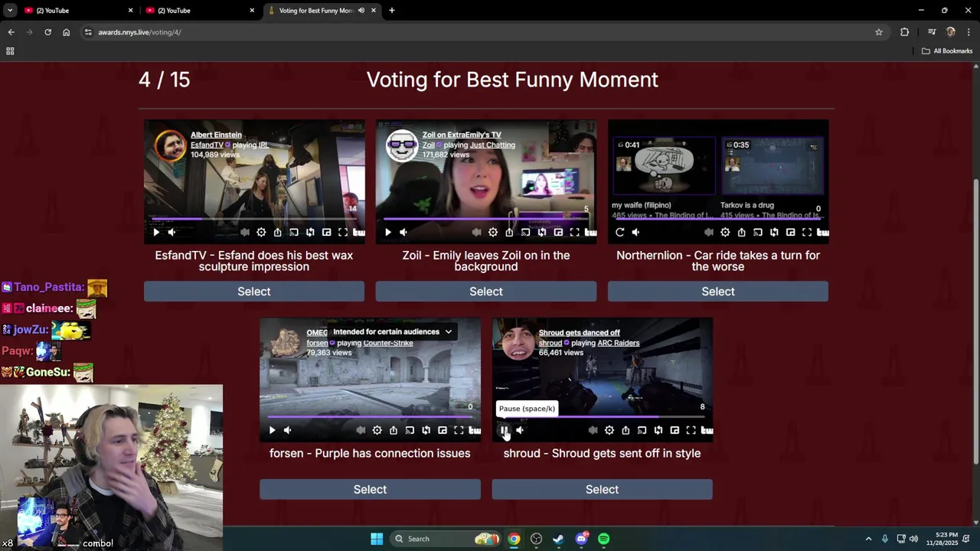Open settings gear on Zoil clip player
980x551 pixels.
pos(493,232)
